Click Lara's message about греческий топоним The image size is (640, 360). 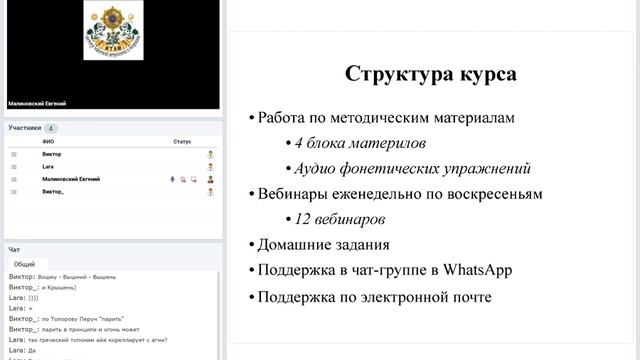click(98, 340)
